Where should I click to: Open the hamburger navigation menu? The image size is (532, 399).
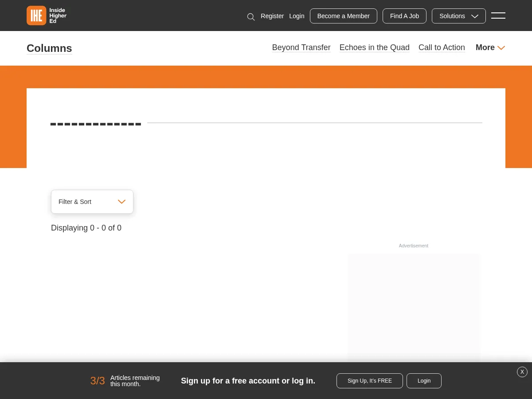coord(498,16)
